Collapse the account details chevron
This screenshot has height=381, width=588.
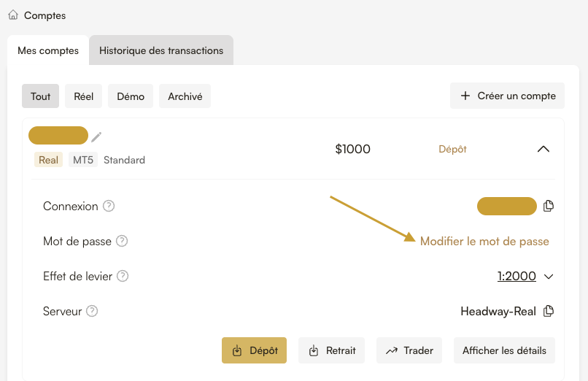click(543, 149)
